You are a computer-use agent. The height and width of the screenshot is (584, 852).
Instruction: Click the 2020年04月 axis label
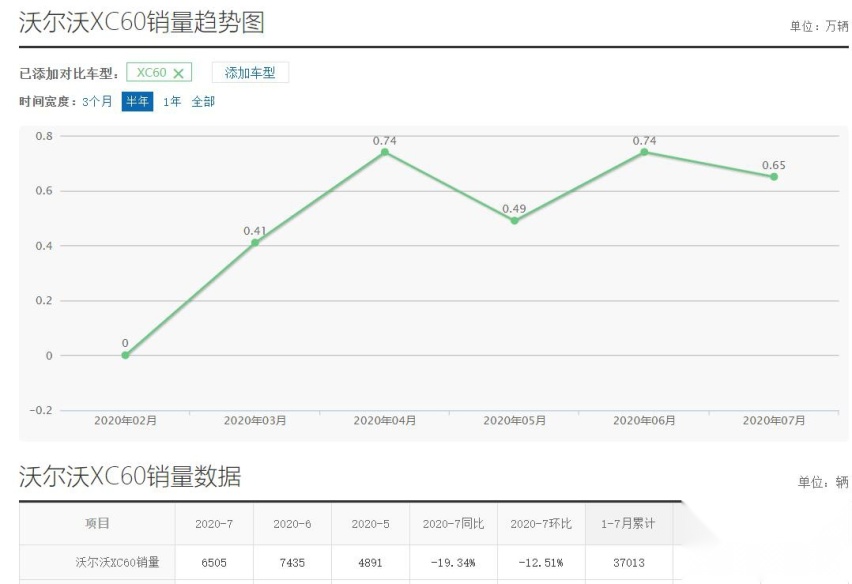[385, 420]
